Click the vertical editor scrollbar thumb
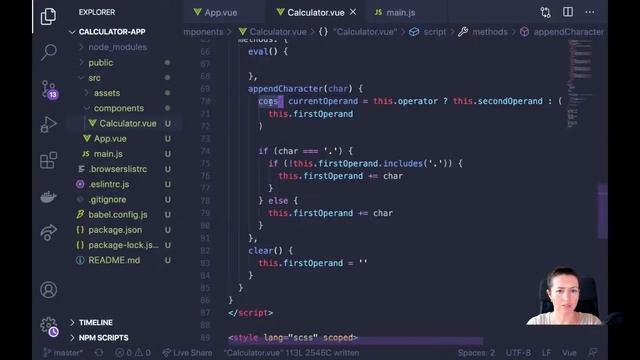This screenshot has height=360, width=640. coord(602,211)
